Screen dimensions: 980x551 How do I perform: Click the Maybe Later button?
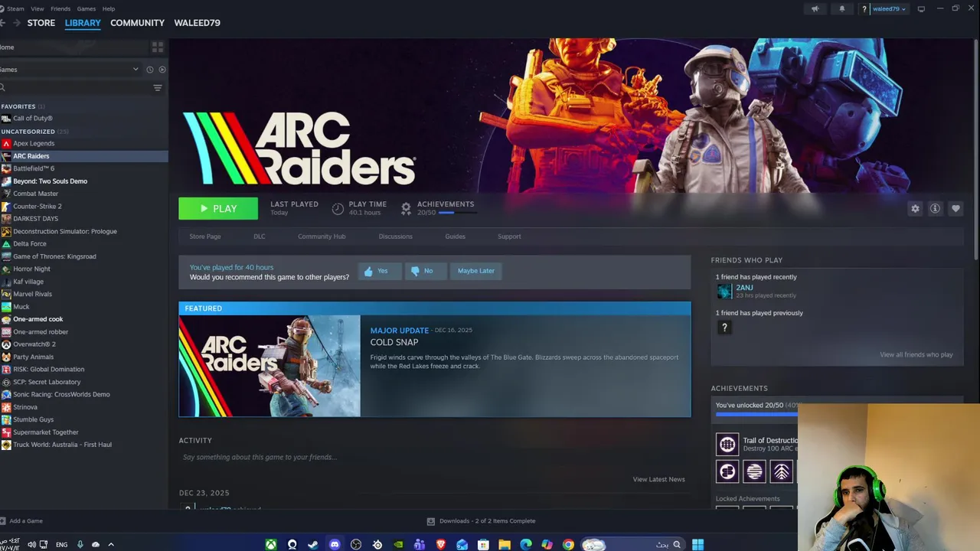[x=476, y=271]
